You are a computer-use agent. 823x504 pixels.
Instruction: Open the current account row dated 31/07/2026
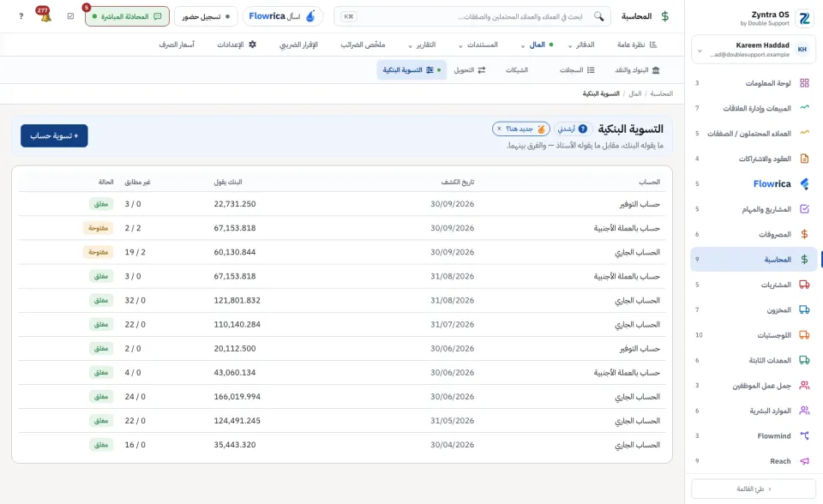[x=342, y=325]
